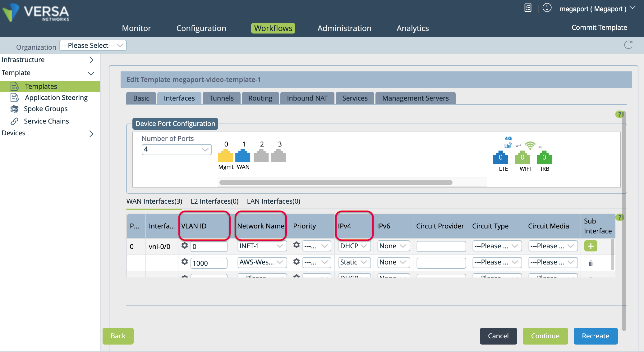Click the Application Steering icon
This screenshot has width=644, height=352.
(x=15, y=97)
